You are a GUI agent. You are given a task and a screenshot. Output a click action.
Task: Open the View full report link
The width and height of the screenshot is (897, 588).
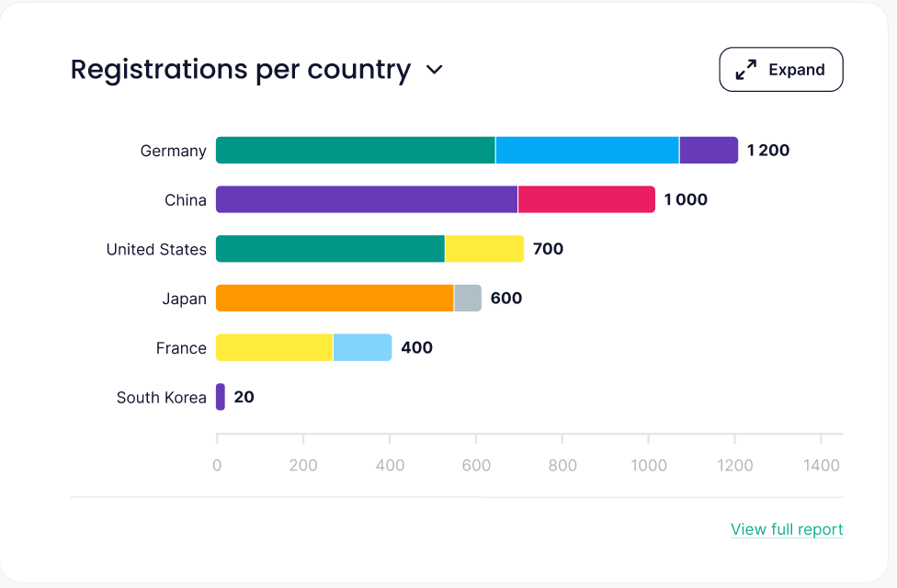(x=787, y=529)
